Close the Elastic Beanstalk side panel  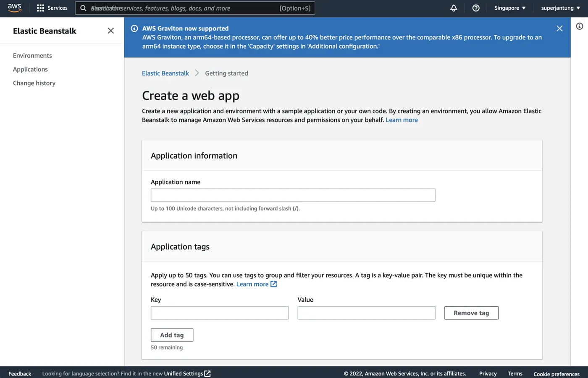click(110, 31)
